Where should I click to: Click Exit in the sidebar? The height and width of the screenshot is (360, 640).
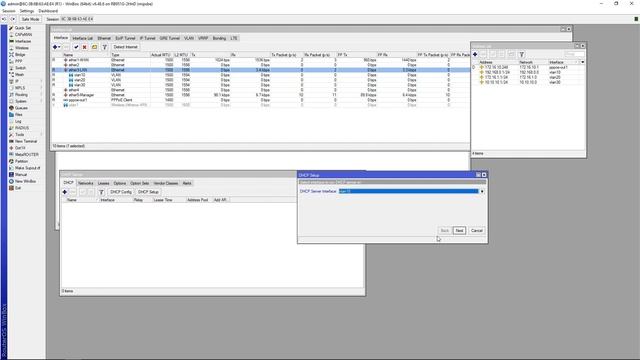pyautogui.click(x=18, y=188)
